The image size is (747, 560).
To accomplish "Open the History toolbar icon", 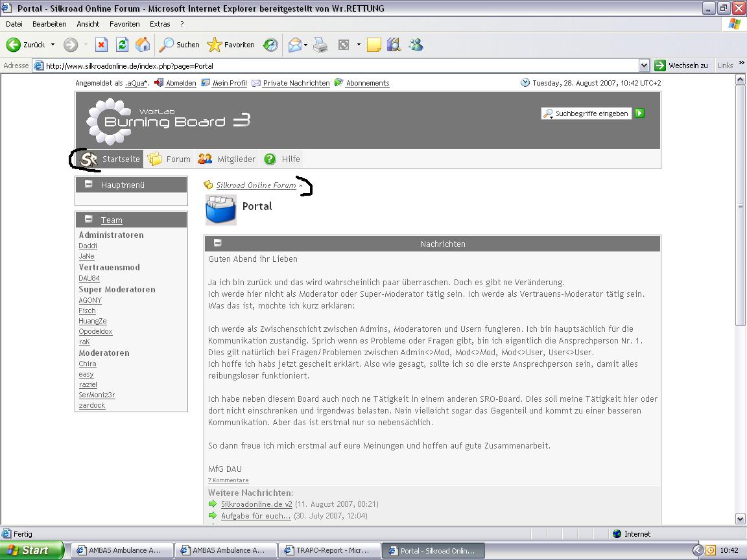I will click(270, 45).
